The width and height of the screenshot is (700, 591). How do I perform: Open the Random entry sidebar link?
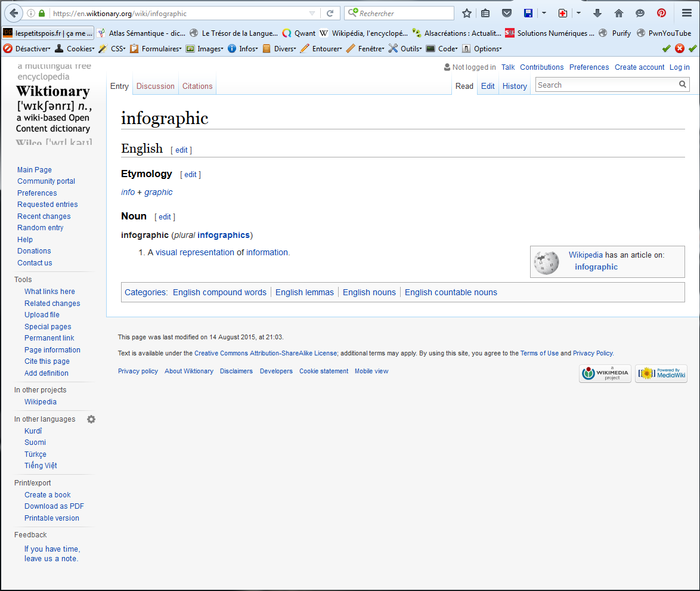(40, 228)
